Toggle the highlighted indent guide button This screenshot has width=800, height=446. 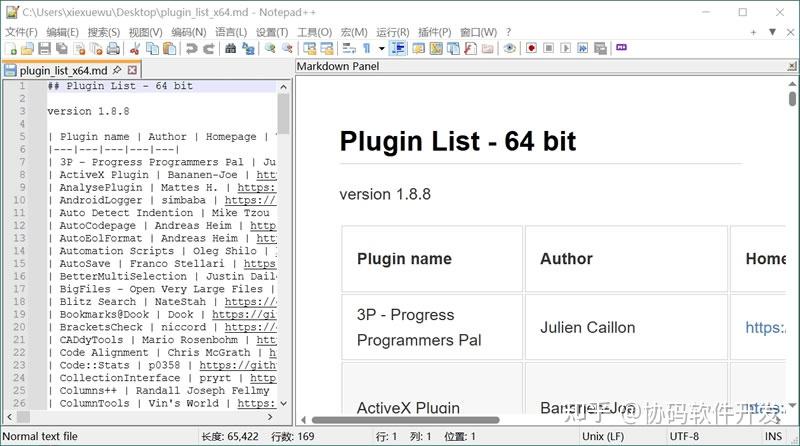[397, 48]
